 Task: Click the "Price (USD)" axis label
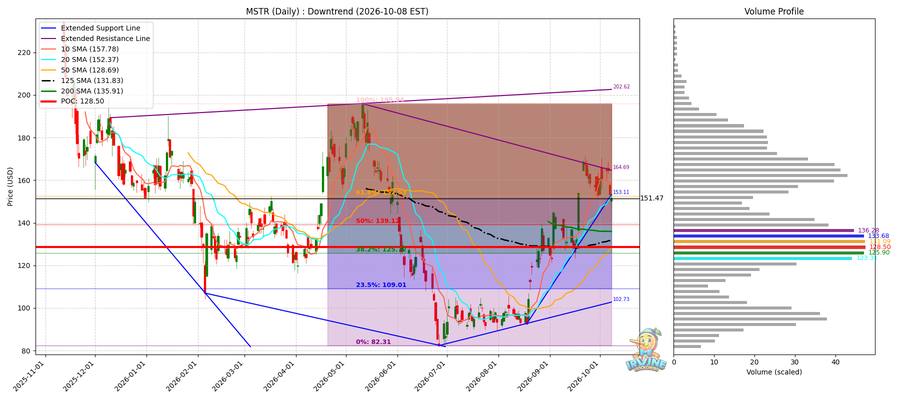point(9,187)
